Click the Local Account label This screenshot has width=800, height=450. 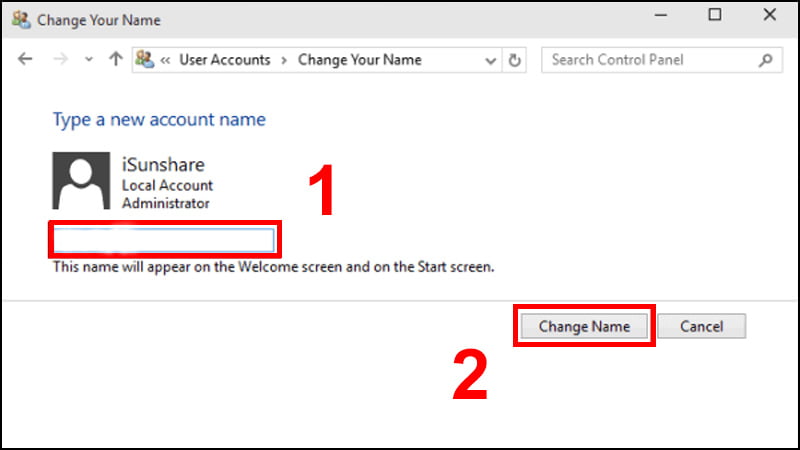(x=167, y=185)
